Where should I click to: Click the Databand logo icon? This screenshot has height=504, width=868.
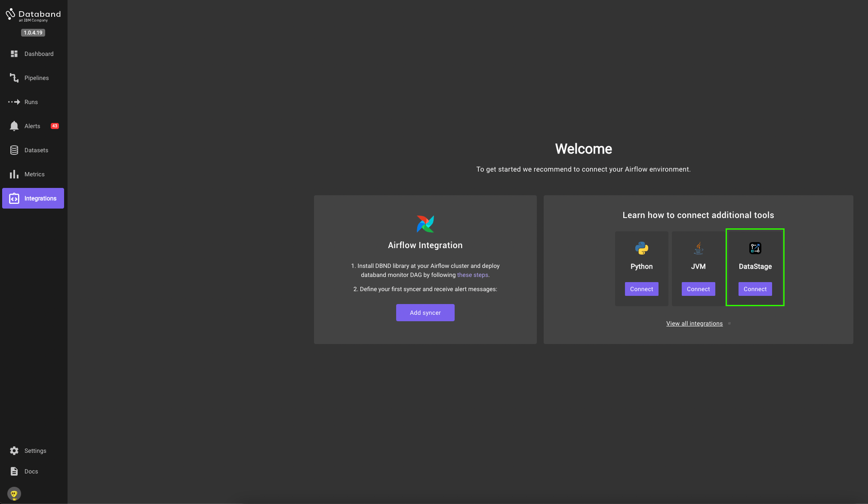10,14
